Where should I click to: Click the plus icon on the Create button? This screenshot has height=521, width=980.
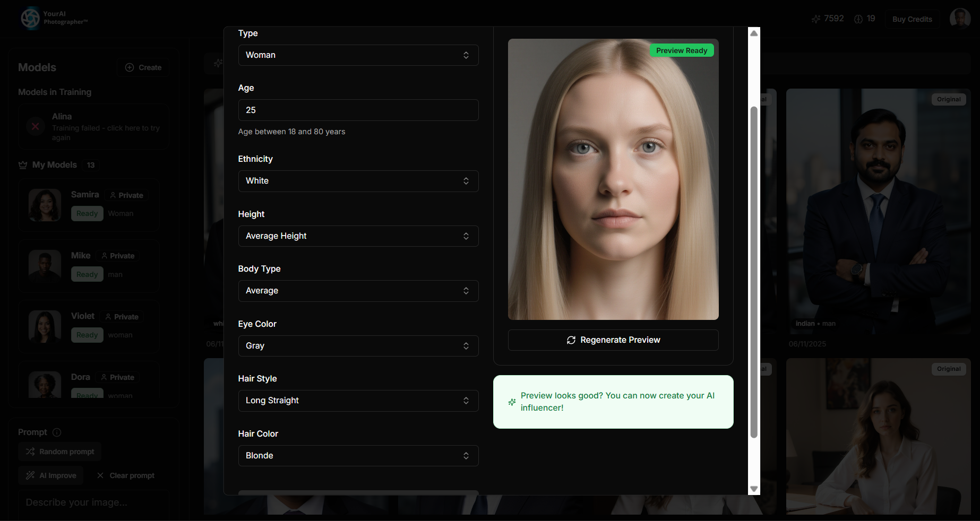[x=129, y=67]
